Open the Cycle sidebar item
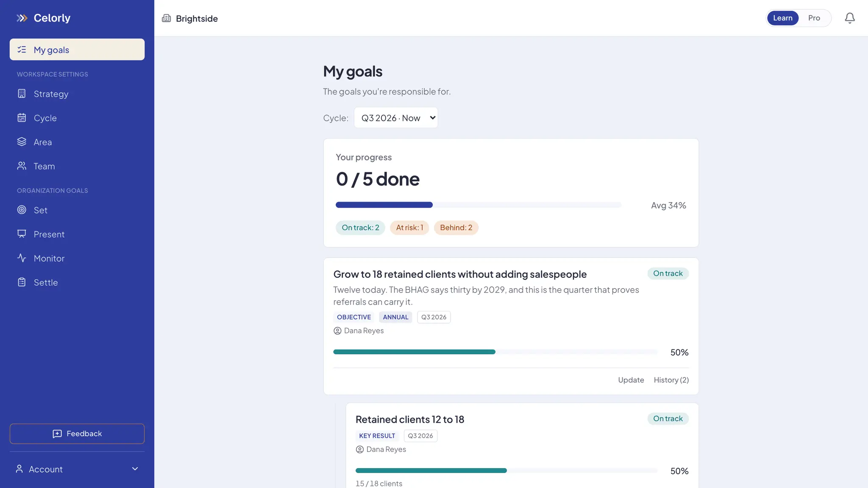868x488 pixels. pyautogui.click(x=77, y=118)
